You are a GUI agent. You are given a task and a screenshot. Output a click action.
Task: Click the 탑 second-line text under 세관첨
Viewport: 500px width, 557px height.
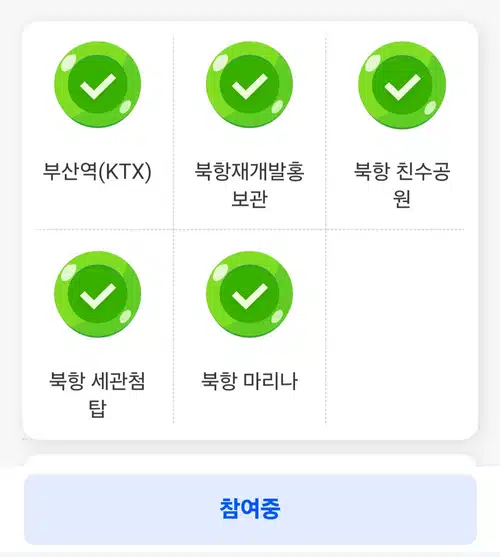(x=98, y=408)
